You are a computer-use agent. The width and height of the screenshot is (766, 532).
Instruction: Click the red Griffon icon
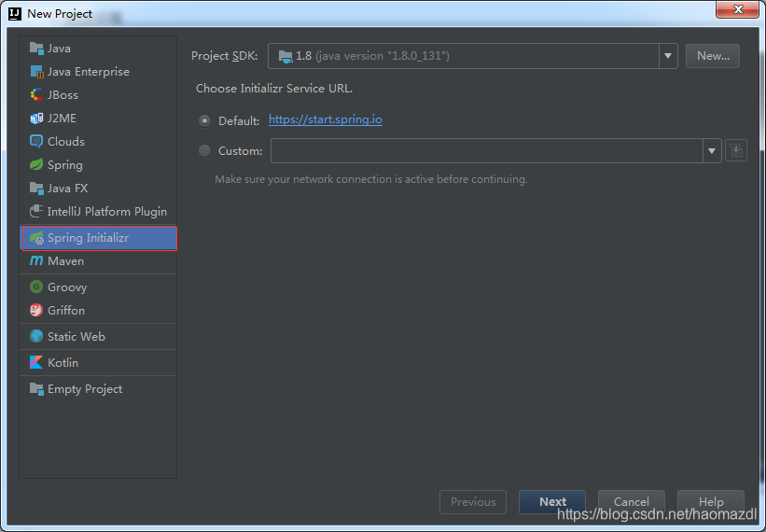[36, 310]
